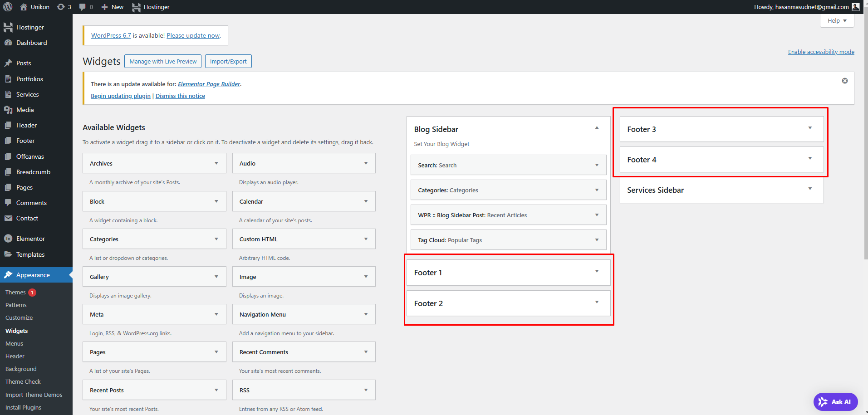868x415 pixels.
Task: Expand the Footer 1 widget area
Action: 597,271
